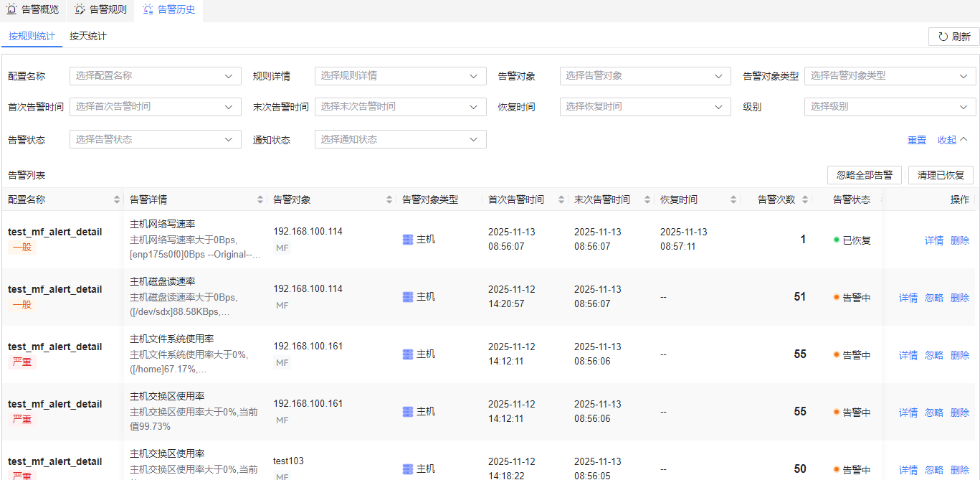The width and height of the screenshot is (980, 480).
Task: Click 忽略 for 主机文件系统使用率 row
Action: click(x=934, y=355)
